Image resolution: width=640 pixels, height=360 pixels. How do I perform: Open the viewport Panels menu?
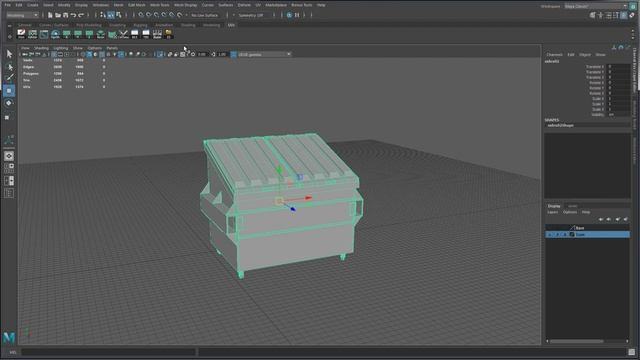112,48
